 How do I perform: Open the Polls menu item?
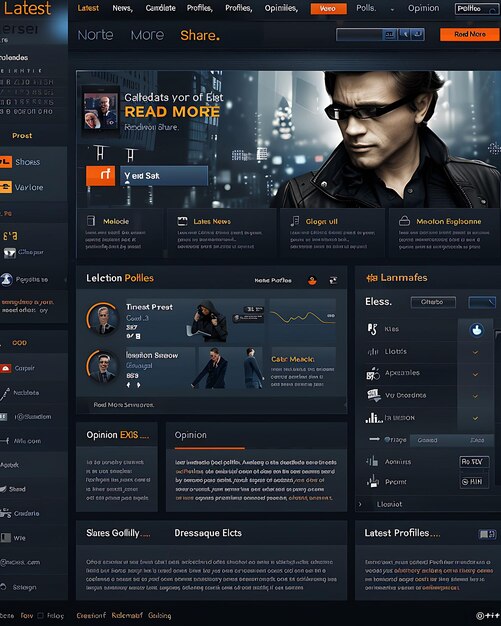tap(366, 8)
